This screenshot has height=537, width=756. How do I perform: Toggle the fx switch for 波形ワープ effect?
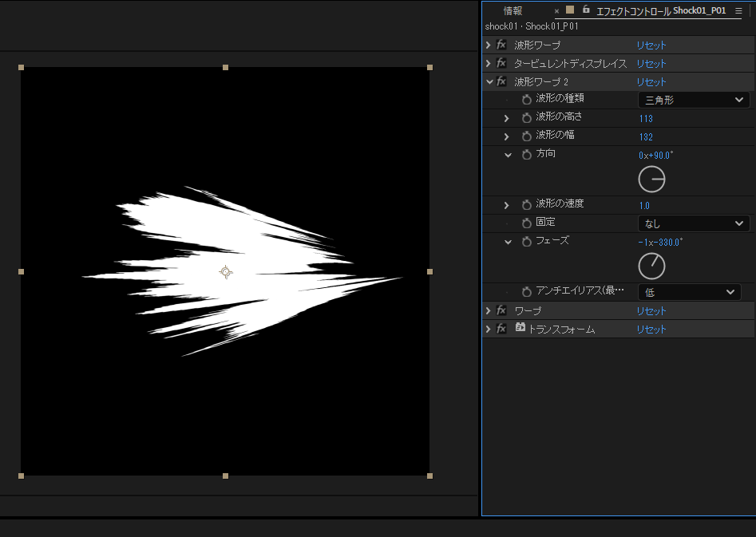[x=501, y=45]
